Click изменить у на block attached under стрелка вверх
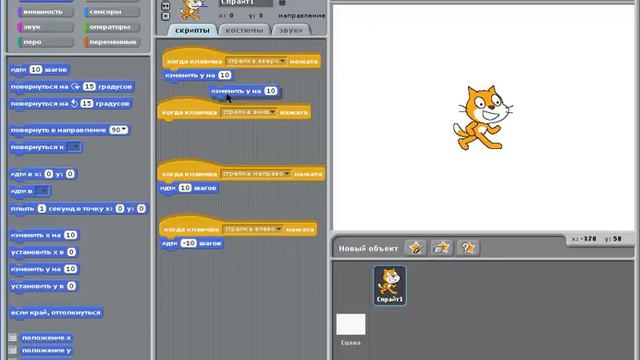 click(198, 75)
